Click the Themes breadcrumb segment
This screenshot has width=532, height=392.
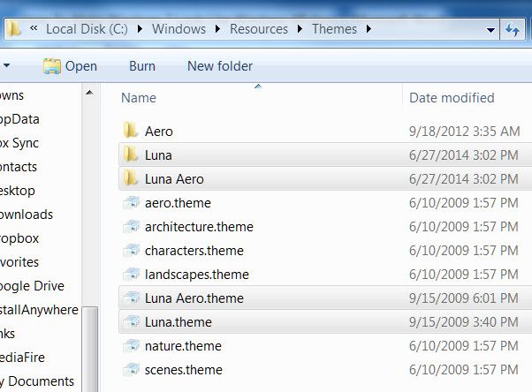point(334,29)
